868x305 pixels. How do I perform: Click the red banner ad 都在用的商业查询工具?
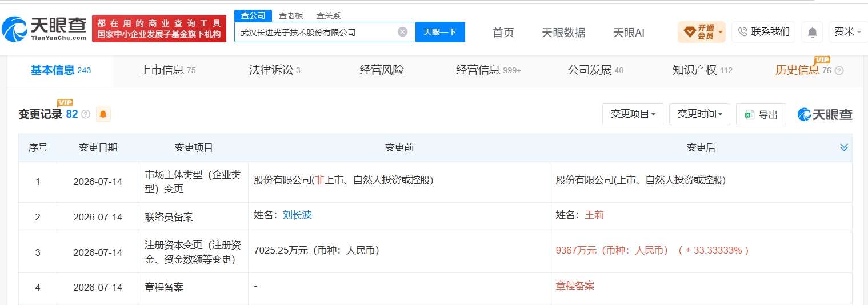tap(159, 29)
